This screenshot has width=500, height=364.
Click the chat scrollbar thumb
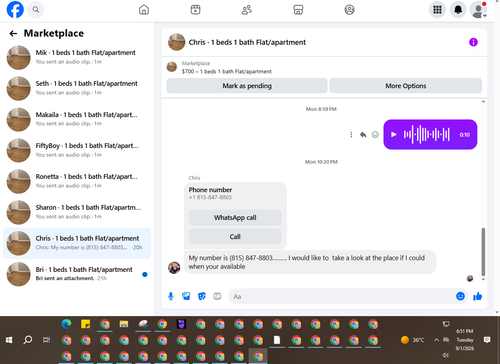click(x=483, y=252)
